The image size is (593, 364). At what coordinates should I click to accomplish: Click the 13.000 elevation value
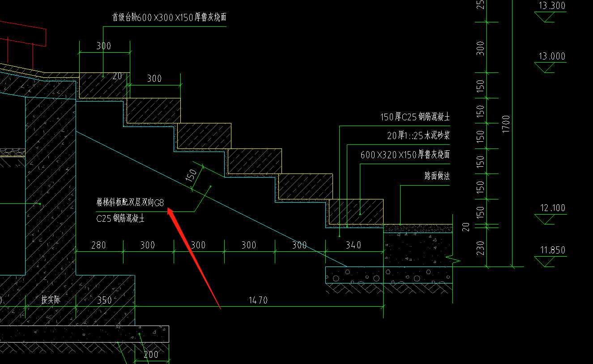[552, 57]
